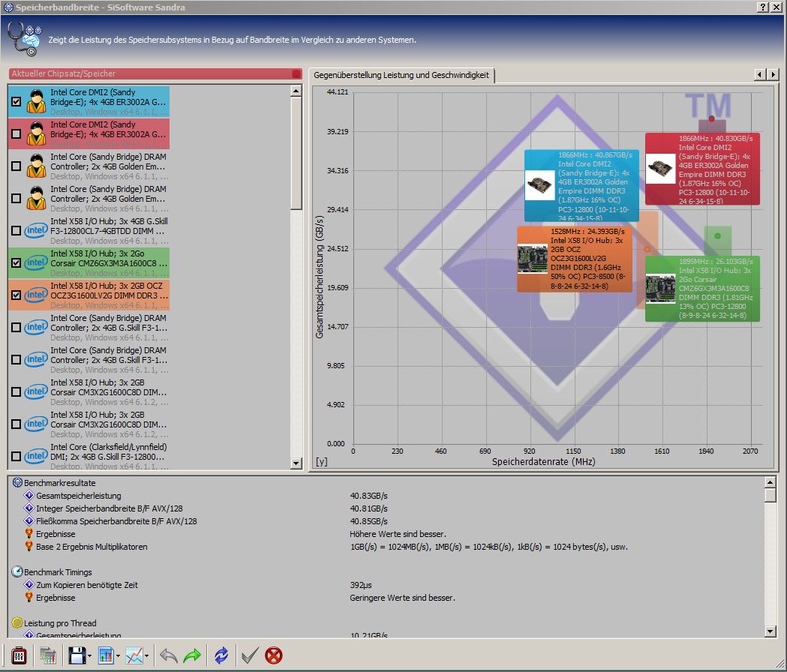Open the dropdown arrow next to save icon
This screenshot has height=672, width=787.
point(90,656)
